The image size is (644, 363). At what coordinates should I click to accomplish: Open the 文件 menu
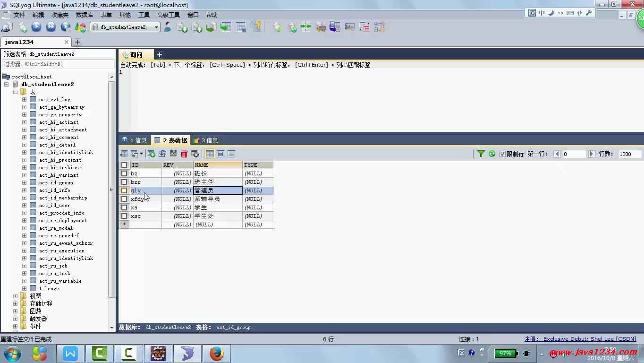(x=19, y=15)
